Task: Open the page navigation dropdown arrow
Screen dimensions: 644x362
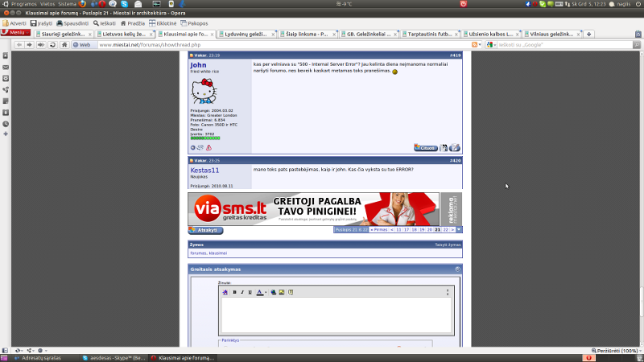Action: 459,230
